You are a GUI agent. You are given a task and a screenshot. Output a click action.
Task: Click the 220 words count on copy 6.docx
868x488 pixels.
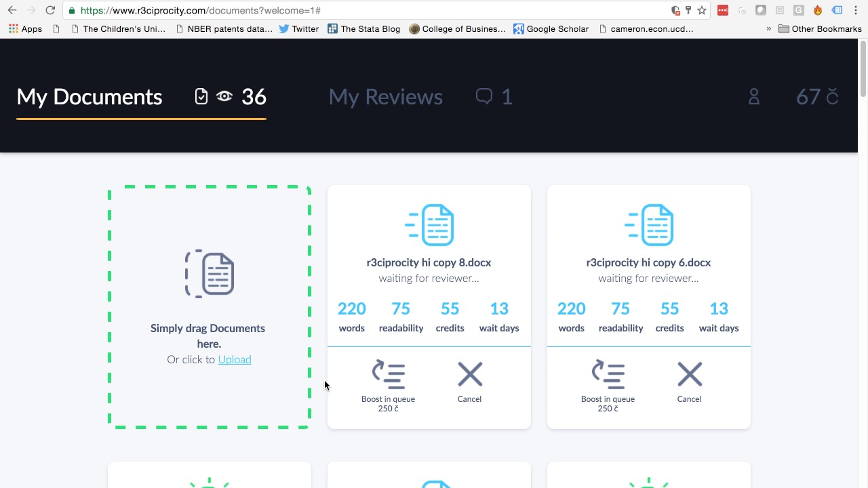click(571, 309)
